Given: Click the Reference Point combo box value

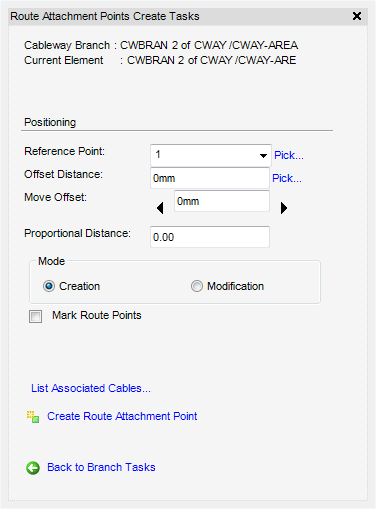Looking at the screenshot, I should [x=211, y=155].
